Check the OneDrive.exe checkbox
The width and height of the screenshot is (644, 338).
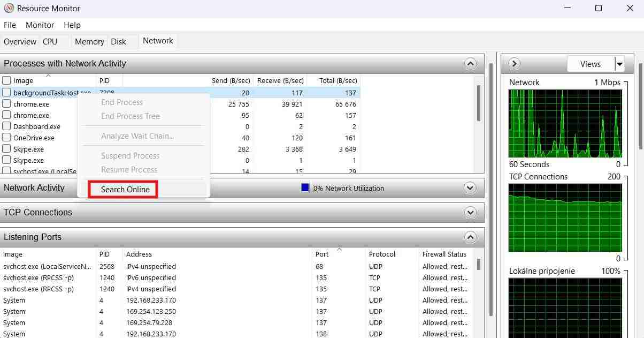coord(6,137)
